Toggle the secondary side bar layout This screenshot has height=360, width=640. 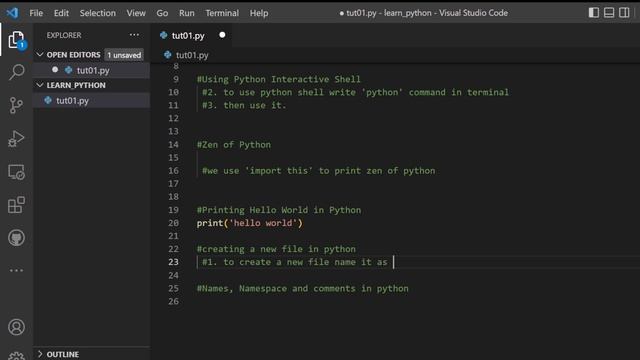[624, 13]
